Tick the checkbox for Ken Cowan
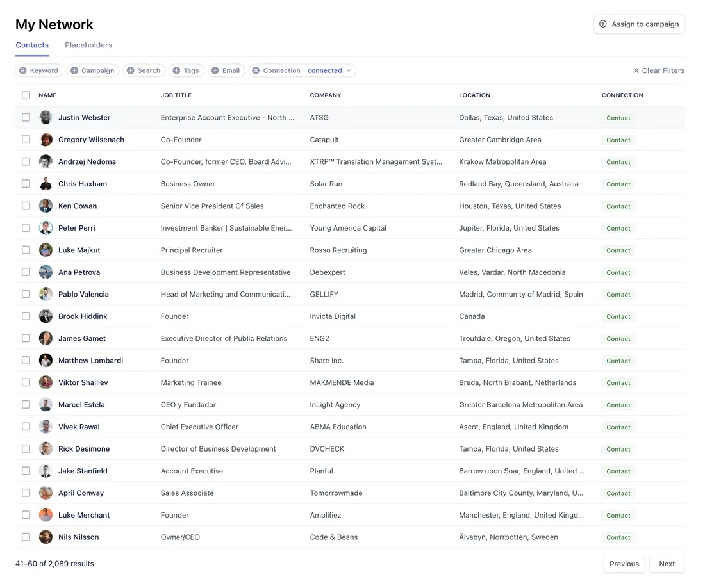The width and height of the screenshot is (705, 588). pyautogui.click(x=26, y=206)
